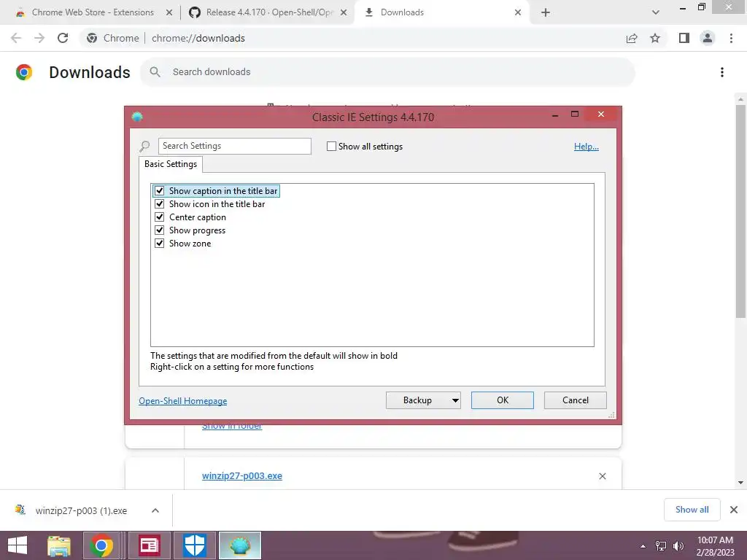Uncheck Show caption in the title bar
Screen dimensions: 747x560
(160, 191)
